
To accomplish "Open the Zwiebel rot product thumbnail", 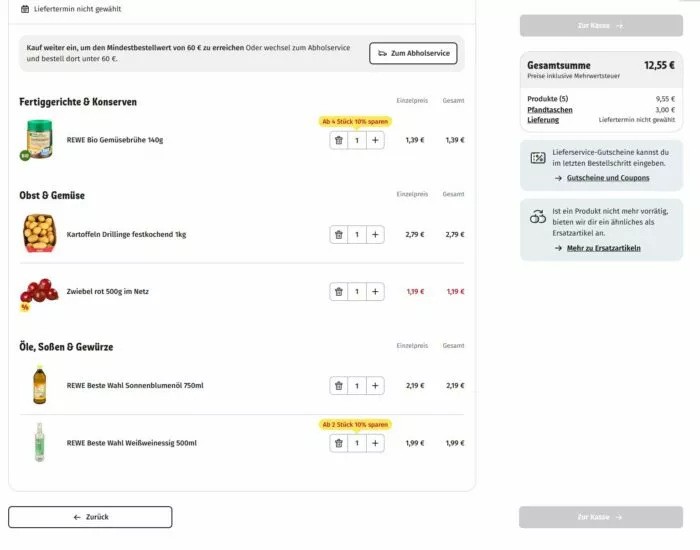I will click(38, 291).
